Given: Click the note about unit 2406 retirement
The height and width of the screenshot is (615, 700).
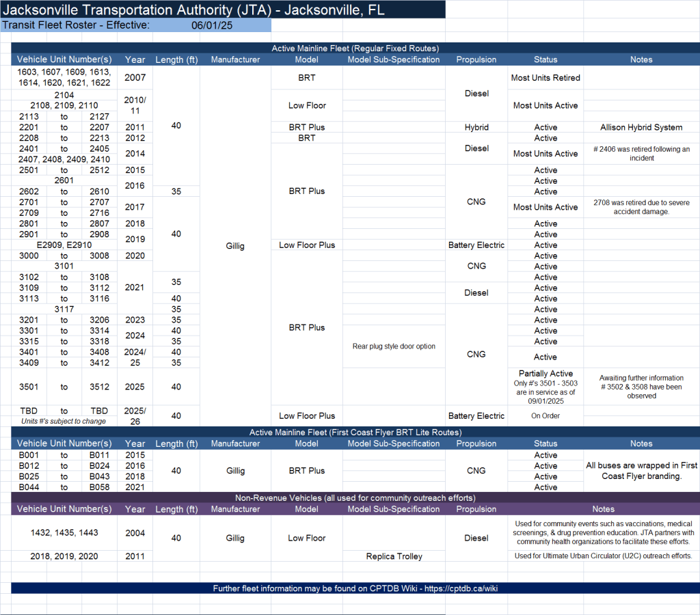Looking at the screenshot, I should [641, 154].
